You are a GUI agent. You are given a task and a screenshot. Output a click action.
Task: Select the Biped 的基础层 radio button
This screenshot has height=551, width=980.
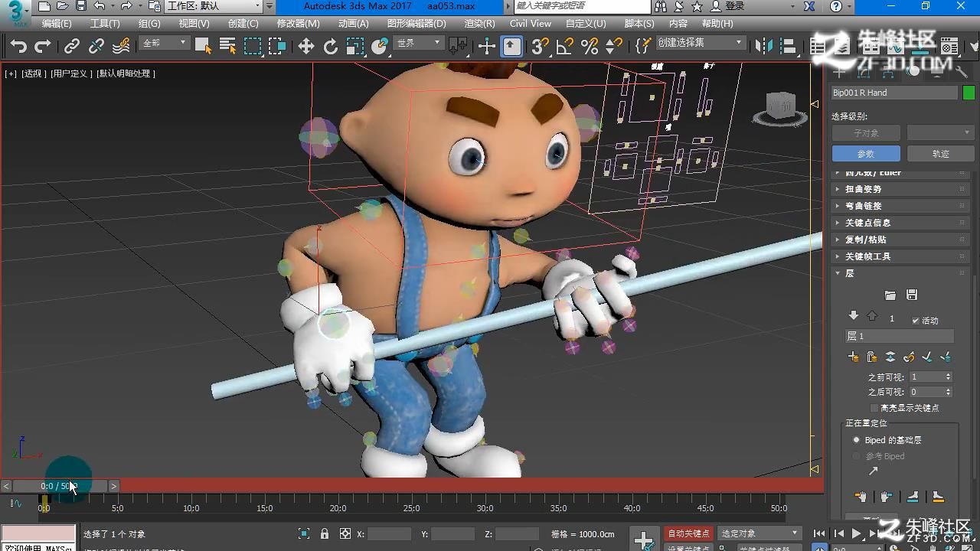[x=857, y=440]
